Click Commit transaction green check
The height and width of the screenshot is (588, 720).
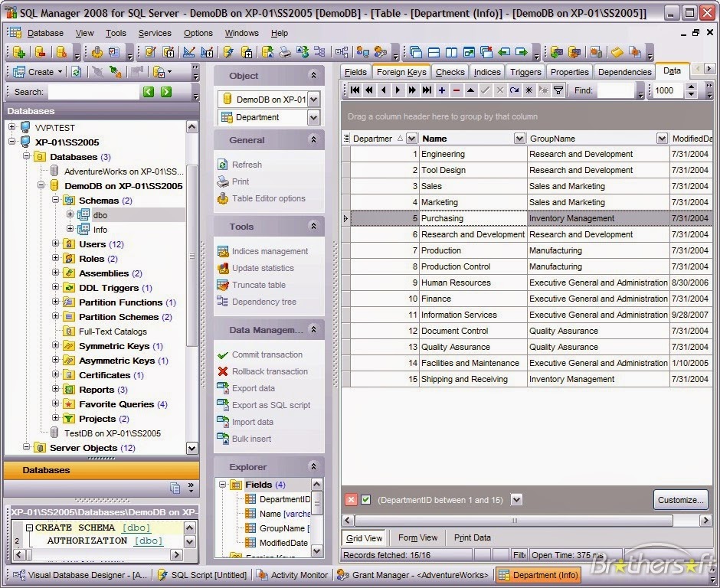[x=223, y=354]
